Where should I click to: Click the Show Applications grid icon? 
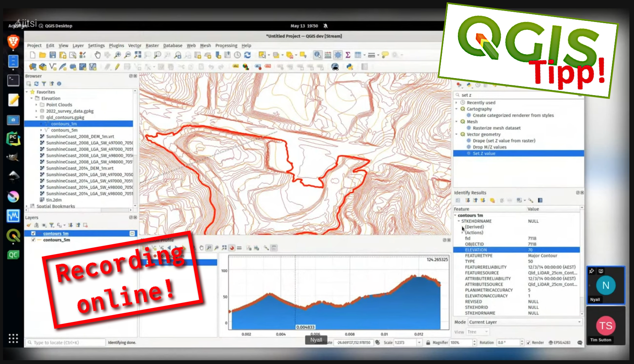click(13, 339)
